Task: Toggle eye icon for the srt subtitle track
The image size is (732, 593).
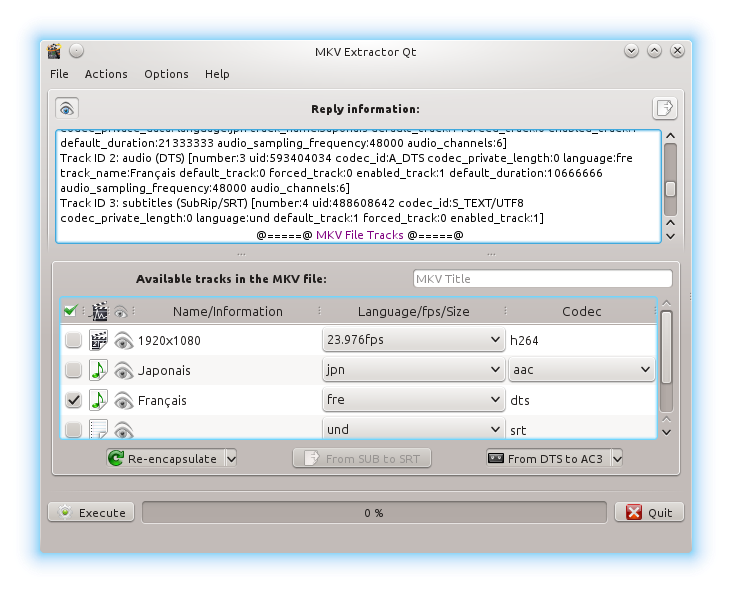Action: pos(123,430)
